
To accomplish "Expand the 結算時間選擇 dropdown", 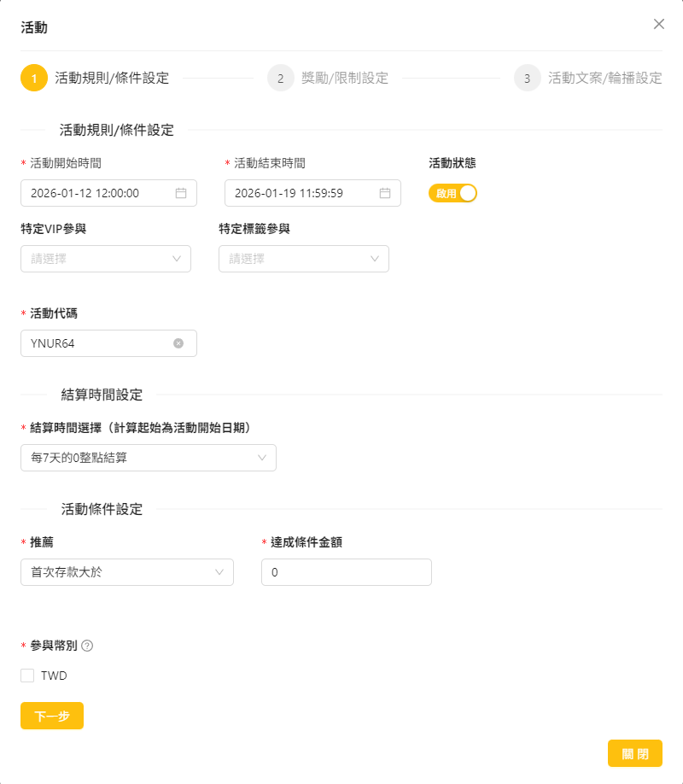I will [149, 458].
